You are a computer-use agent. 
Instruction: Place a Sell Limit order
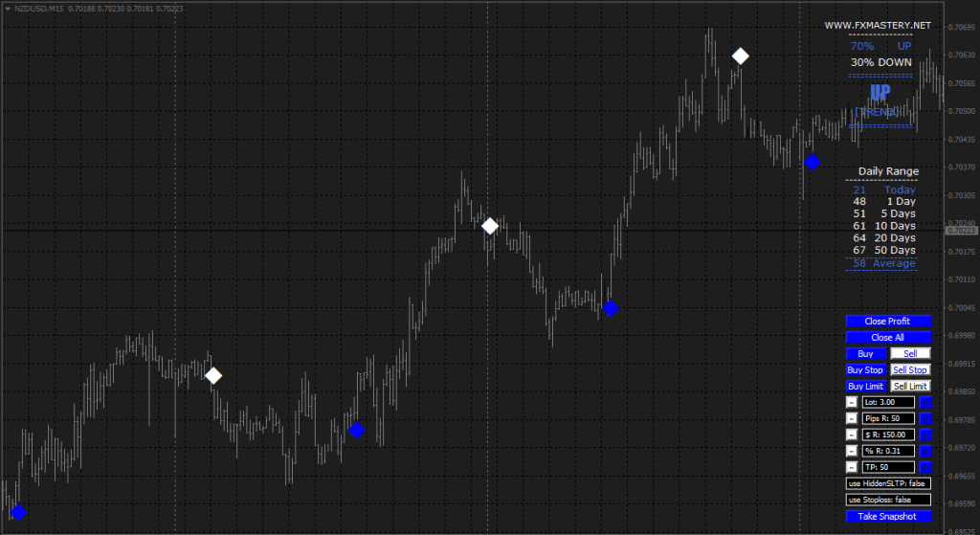click(x=911, y=387)
